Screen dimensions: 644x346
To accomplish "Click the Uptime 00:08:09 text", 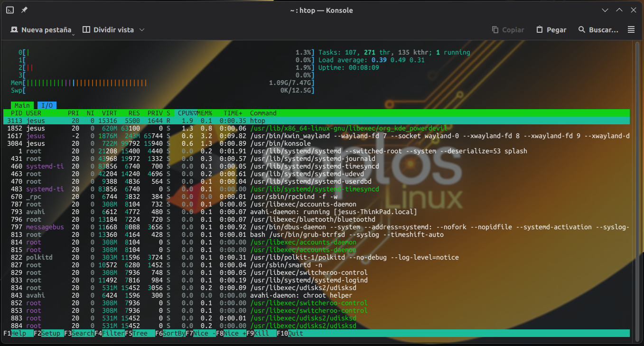I will (x=349, y=67).
